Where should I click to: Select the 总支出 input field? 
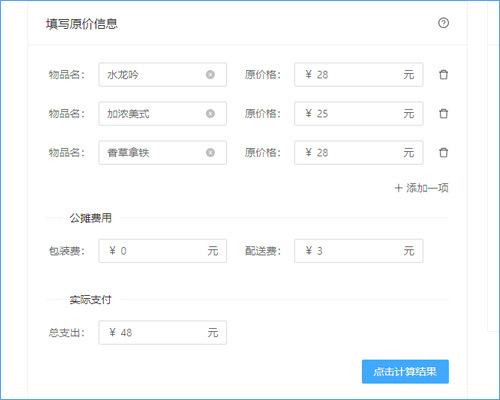163,332
